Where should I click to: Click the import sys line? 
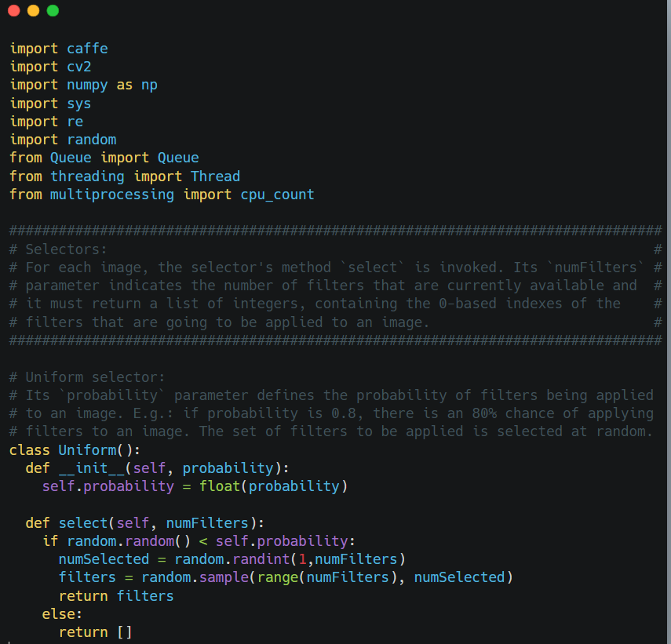[50, 104]
